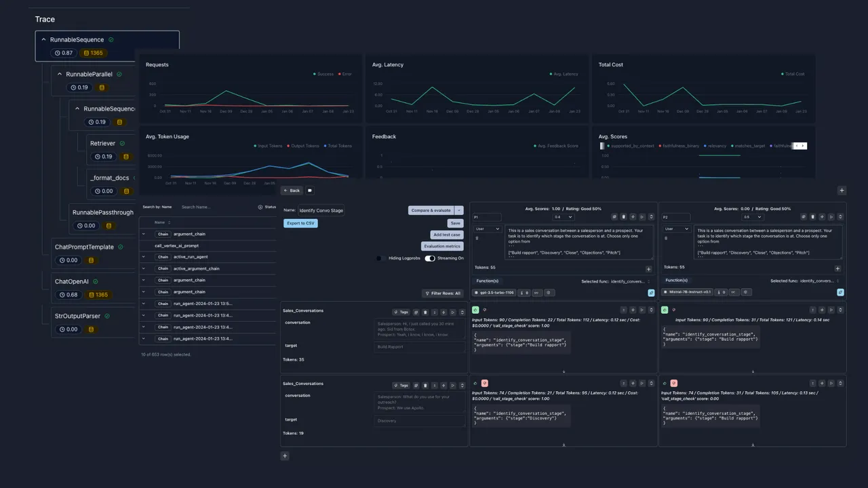Click the 0.87 latency badge of RunnableSequence
The image size is (868, 488).
[x=63, y=53]
